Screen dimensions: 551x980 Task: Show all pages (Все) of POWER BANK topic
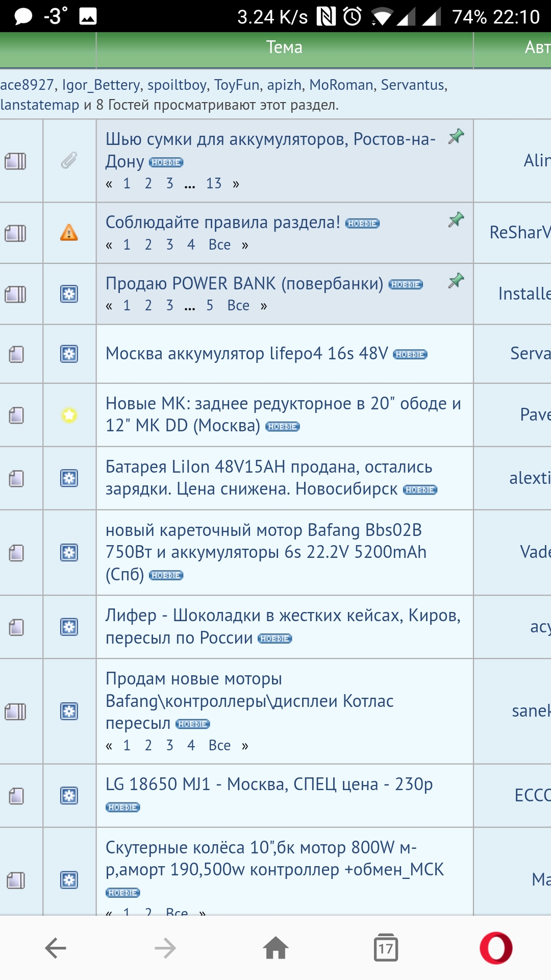(238, 306)
